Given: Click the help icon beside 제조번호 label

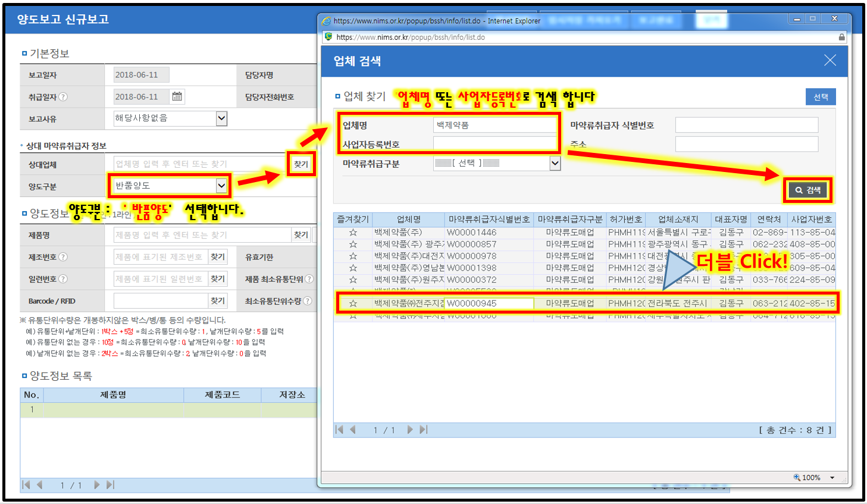Looking at the screenshot, I should tap(63, 257).
